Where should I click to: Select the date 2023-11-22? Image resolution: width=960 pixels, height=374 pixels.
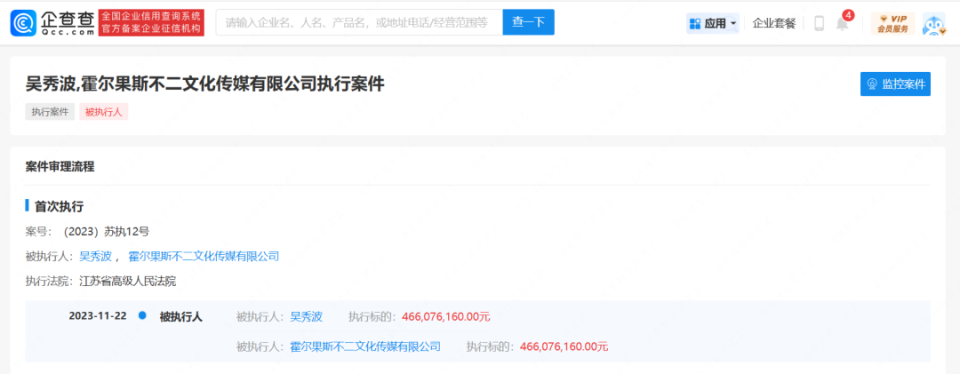(97, 316)
